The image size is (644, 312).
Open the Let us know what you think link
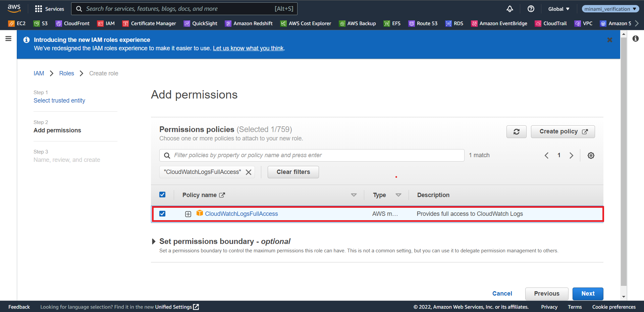(248, 48)
